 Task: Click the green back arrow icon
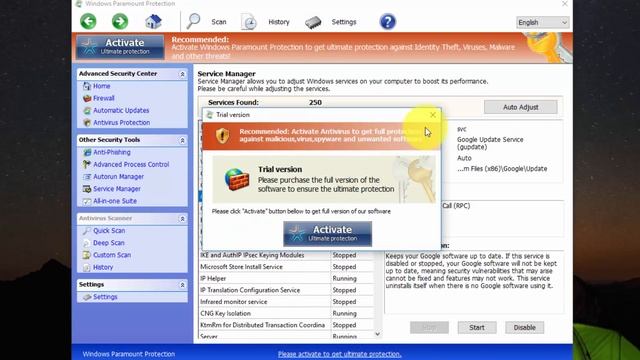point(88,21)
